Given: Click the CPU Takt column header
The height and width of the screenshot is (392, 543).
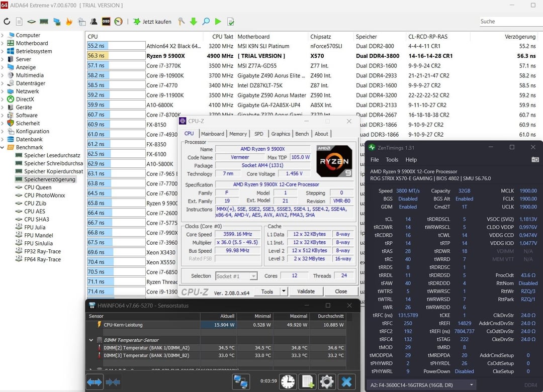Looking at the screenshot, I should (222, 36).
